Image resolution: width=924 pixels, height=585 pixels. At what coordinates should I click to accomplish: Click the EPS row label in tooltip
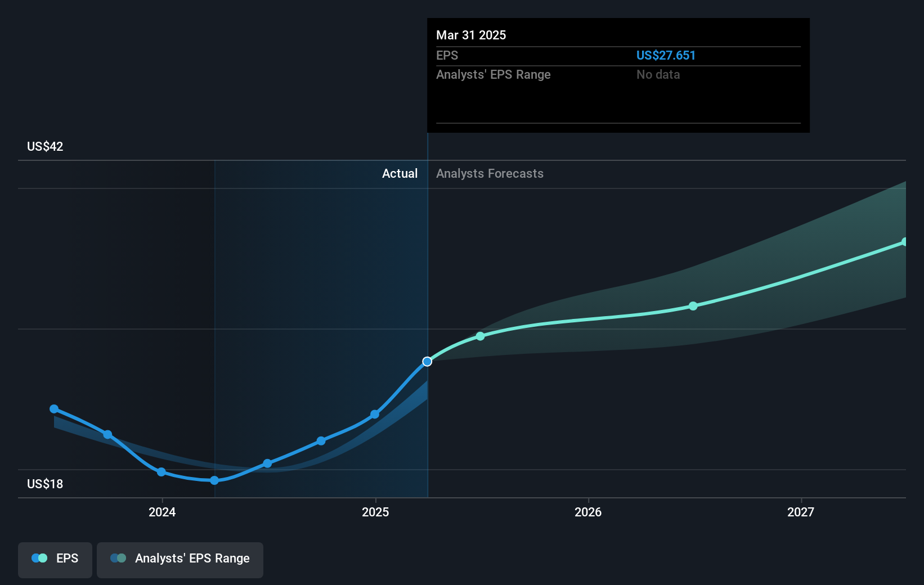447,55
